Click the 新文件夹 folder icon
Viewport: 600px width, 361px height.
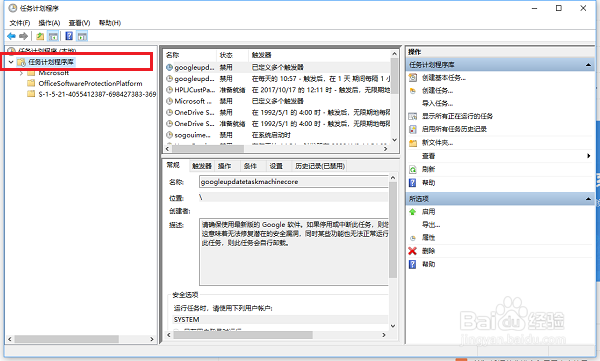pos(412,143)
